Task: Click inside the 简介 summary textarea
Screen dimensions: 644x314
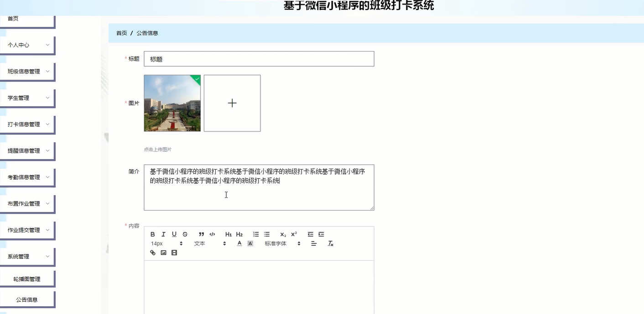Action: coord(259,187)
